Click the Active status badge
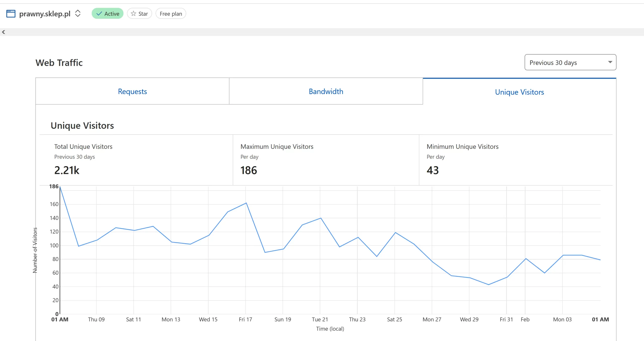The height and width of the screenshot is (341, 644). tap(108, 14)
